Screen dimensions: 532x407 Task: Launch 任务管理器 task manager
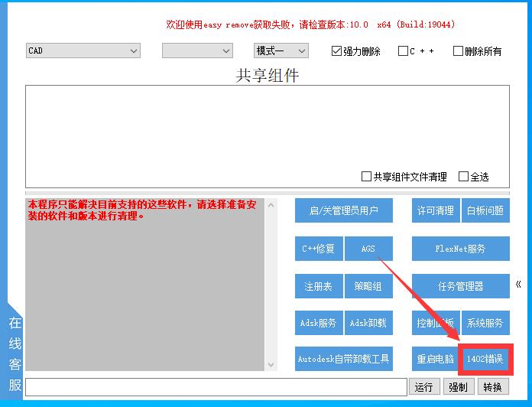click(460, 286)
